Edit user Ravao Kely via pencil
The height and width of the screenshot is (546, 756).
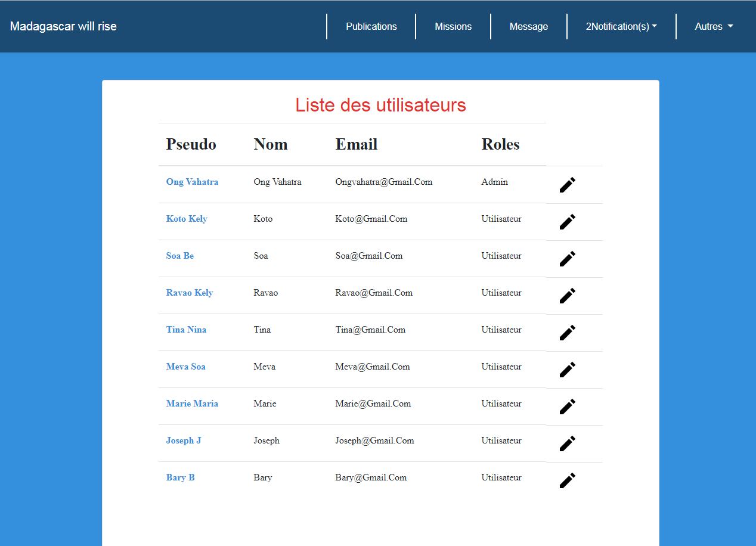567,296
